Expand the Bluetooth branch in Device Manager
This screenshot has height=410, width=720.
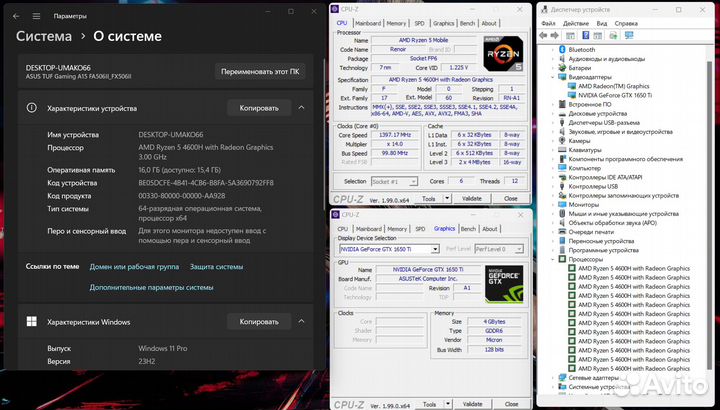[553, 50]
